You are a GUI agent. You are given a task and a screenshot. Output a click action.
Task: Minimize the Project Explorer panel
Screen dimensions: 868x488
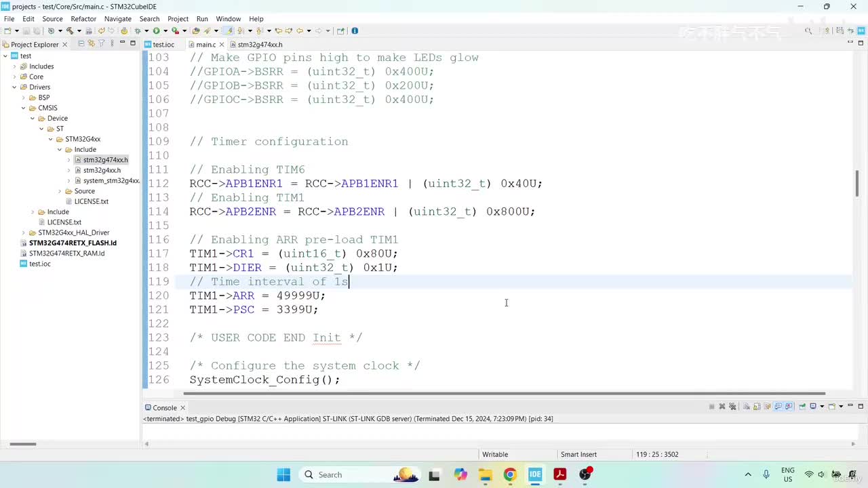[123, 43]
